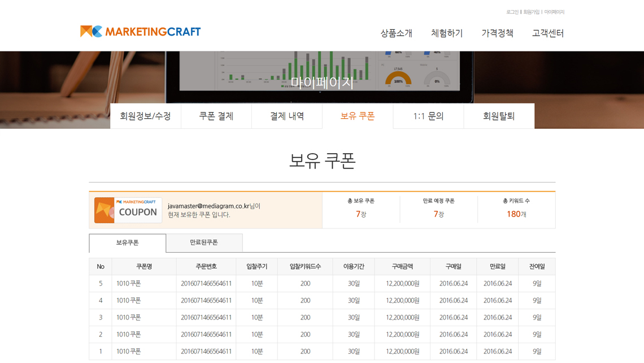View the 결제 내역 tab
Image resolution: width=644 pixels, height=363 pixels.
pyautogui.click(x=287, y=116)
